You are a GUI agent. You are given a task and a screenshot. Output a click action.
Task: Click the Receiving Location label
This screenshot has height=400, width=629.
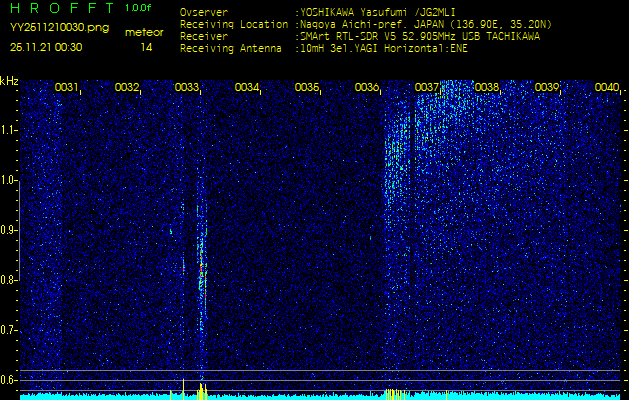(234, 24)
